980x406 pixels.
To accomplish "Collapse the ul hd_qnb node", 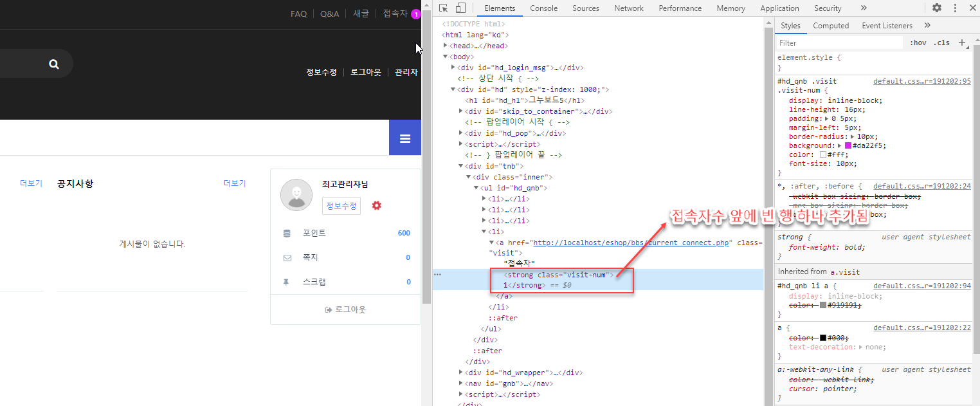I will point(476,188).
